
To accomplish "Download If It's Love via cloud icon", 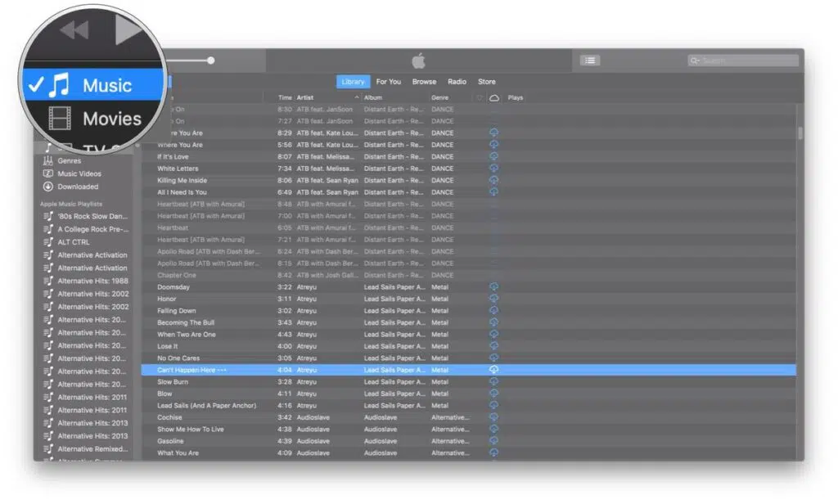I will pyautogui.click(x=493, y=156).
